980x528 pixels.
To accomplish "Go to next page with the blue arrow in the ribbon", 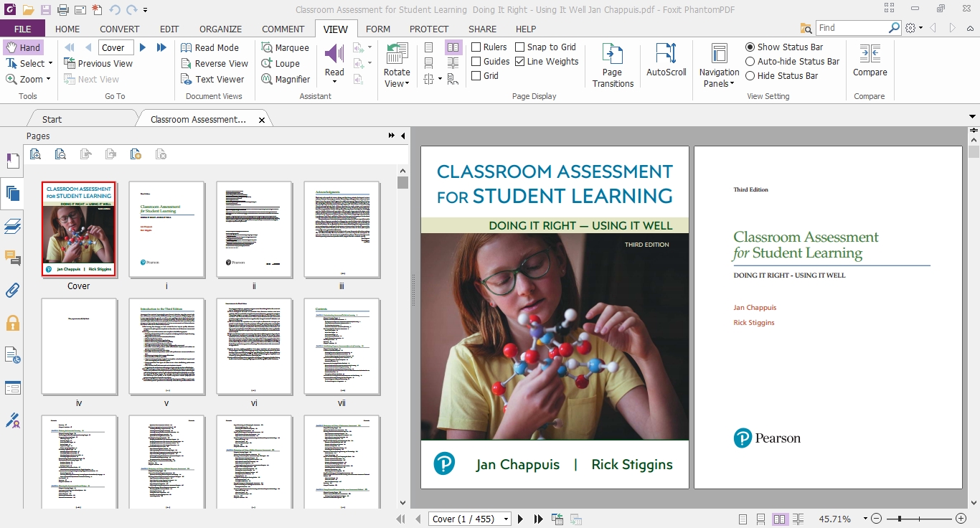I will coord(143,47).
